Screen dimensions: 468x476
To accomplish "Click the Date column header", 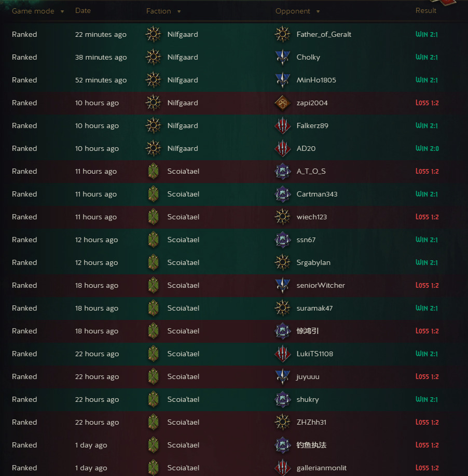I will (83, 11).
